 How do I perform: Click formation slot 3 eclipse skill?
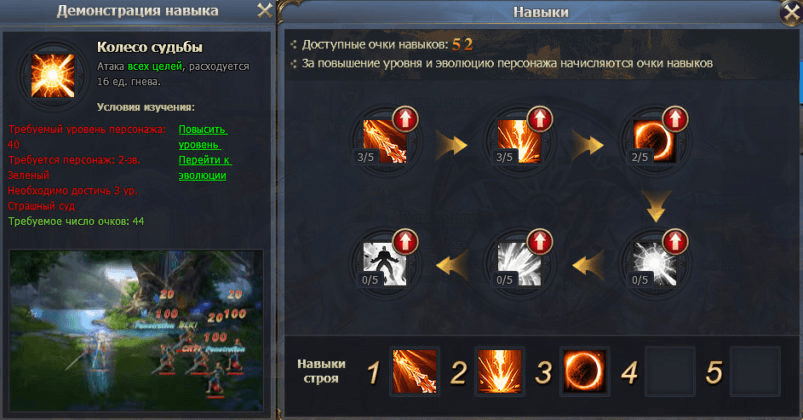point(584,371)
